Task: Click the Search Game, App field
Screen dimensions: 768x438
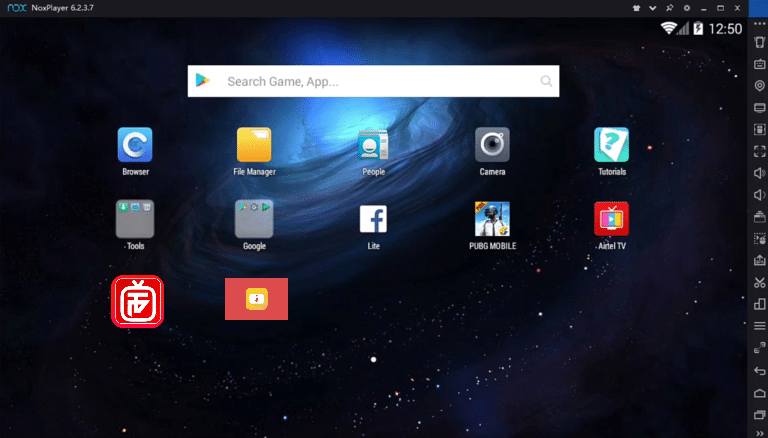Action: pos(373,81)
